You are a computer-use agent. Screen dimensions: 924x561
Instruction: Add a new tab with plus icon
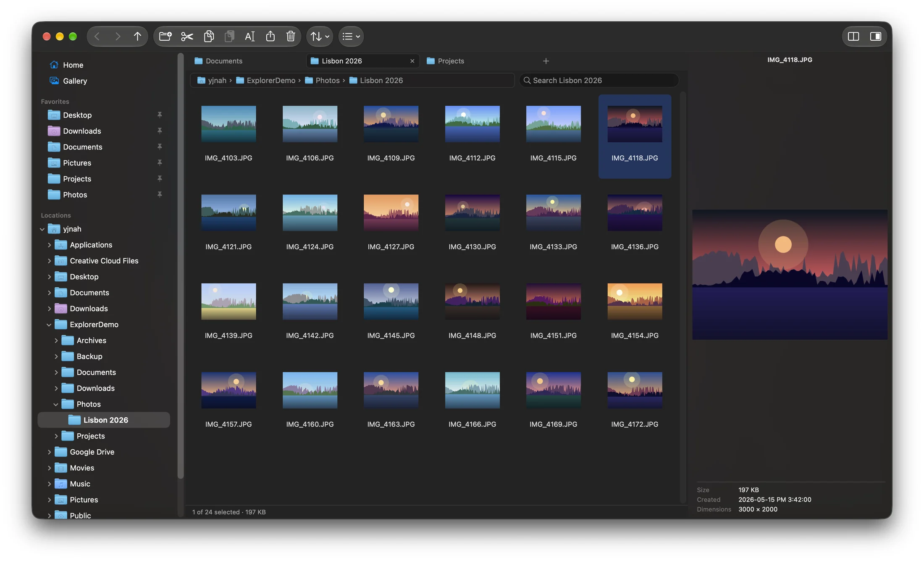[x=546, y=61]
